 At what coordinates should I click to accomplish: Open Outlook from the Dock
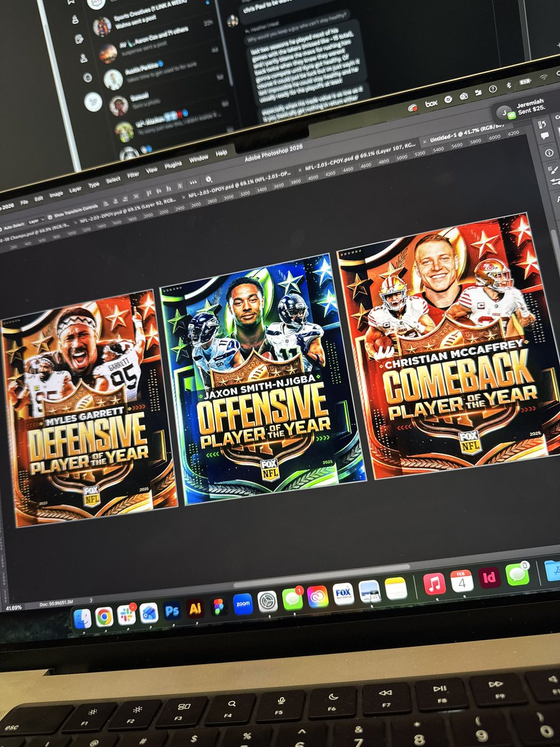point(149,613)
